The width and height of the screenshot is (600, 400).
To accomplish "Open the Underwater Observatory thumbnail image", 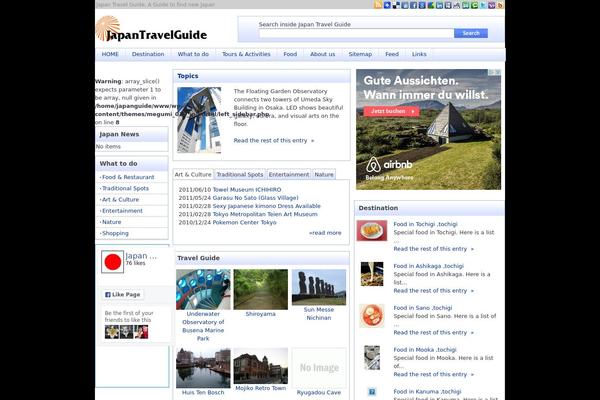I will [x=203, y=289].
